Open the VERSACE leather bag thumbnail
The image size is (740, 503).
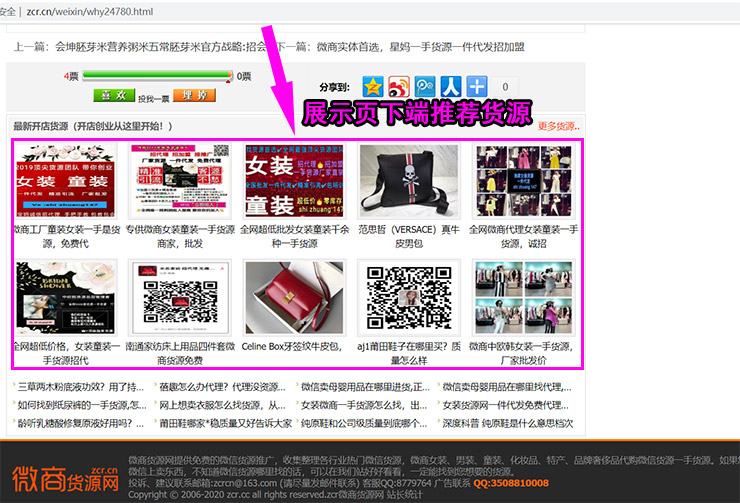point(408,181)
